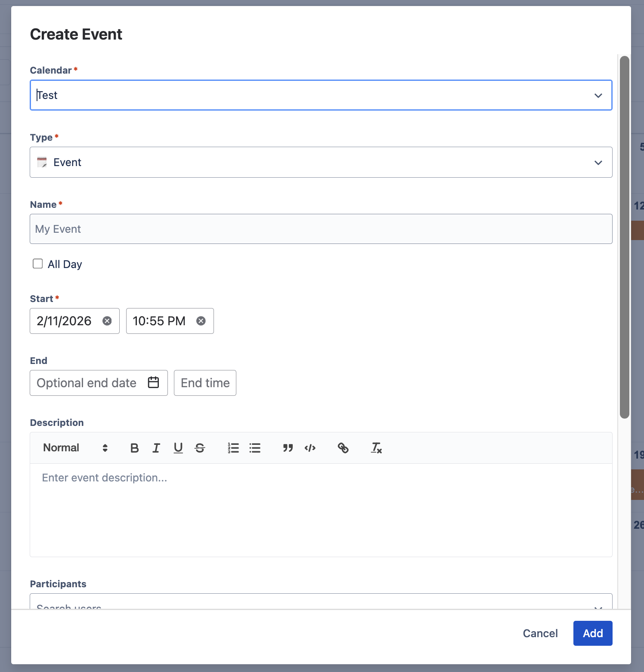
Task: Expand the event Type dropdown
Action: 598,162
